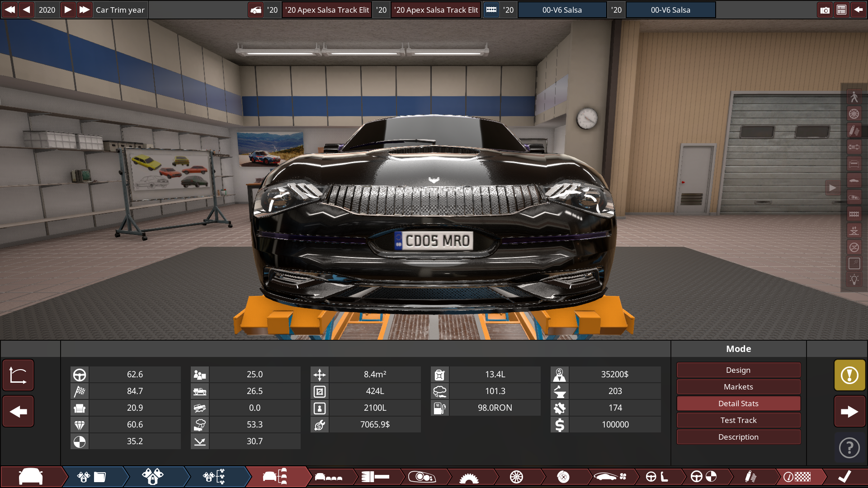The image size is (868, 488).
Task: Click the question mark help icon
Action: point(849,448)
